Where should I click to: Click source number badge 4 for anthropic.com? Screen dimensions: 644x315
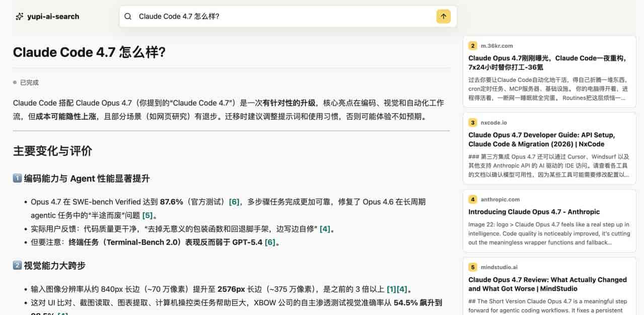tap(472, 199)
